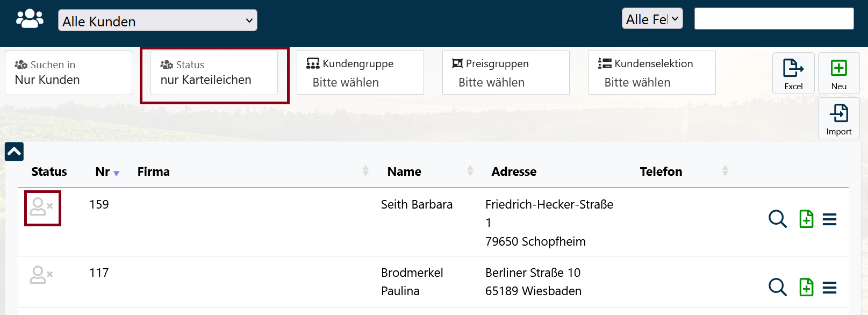Open the Suchen in Nur Kunden filter

point(68,73)
